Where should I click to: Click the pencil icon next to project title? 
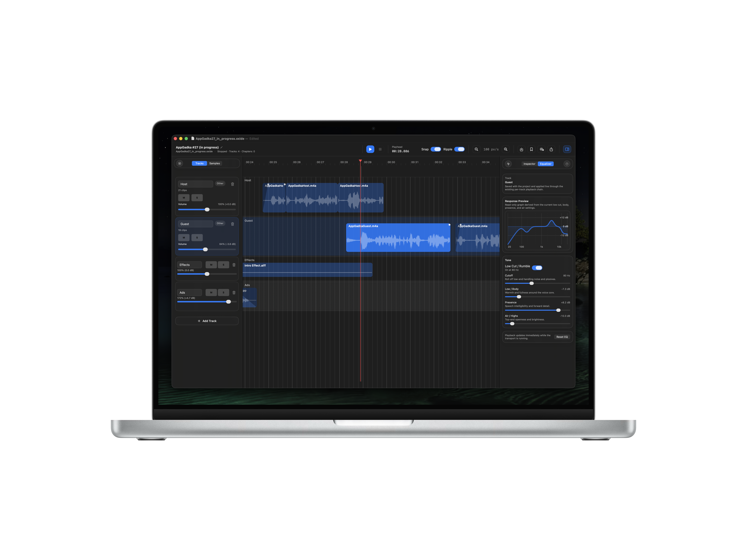pos(221,147)
